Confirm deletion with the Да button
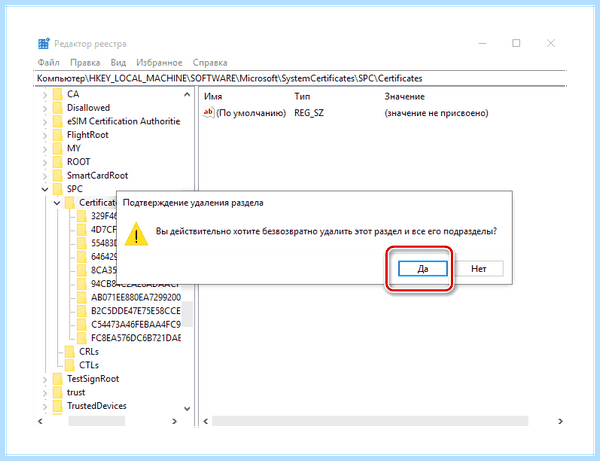Viewport: 600px width, 461px height. [422, 269]
